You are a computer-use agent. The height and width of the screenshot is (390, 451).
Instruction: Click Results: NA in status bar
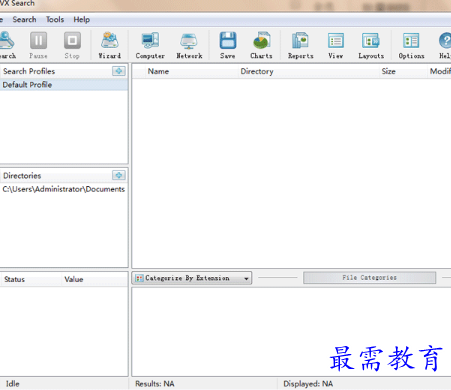(155, 384)
